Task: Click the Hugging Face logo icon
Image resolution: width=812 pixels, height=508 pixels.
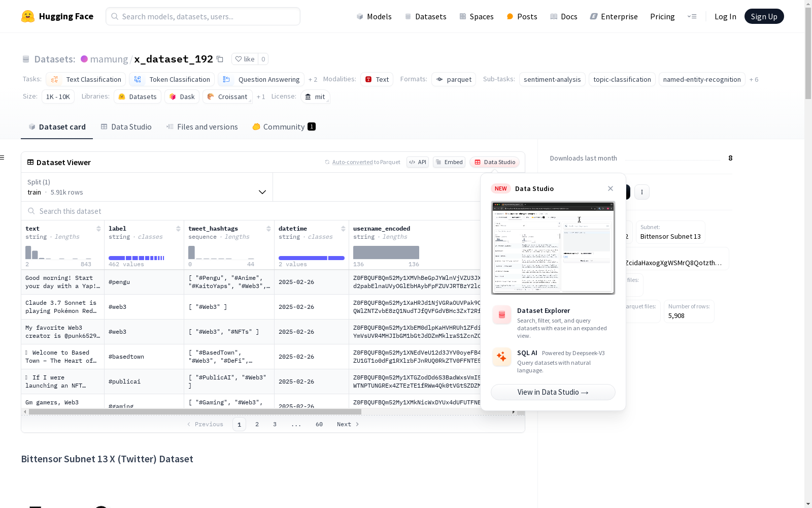Action: point(28,16)
